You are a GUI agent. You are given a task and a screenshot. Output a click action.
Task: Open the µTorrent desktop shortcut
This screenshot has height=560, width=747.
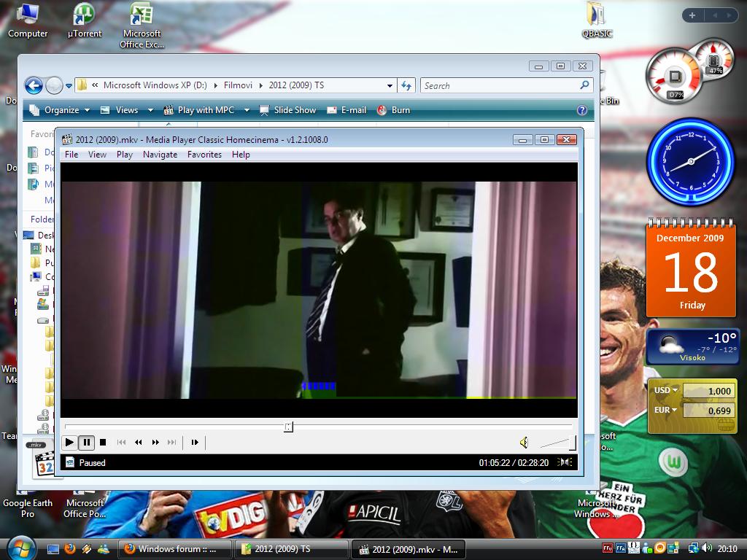tap(85, 20)
